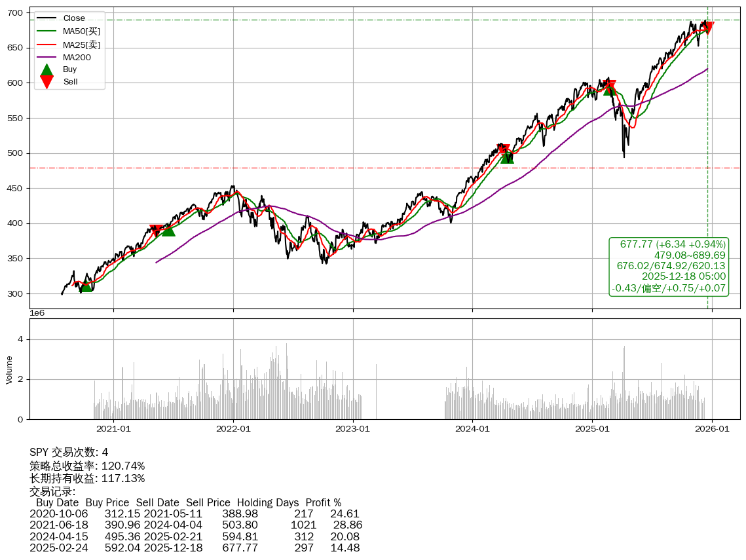Select the green Buy marker from June 2021
This screenshot has height=560, width=746.
tap(168, 229)
